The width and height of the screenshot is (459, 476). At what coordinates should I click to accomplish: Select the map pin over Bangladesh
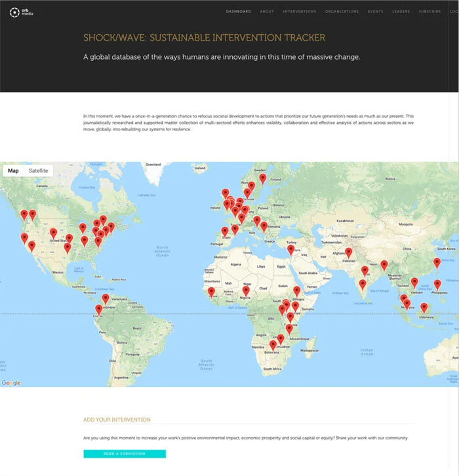[x=384, y=266]
